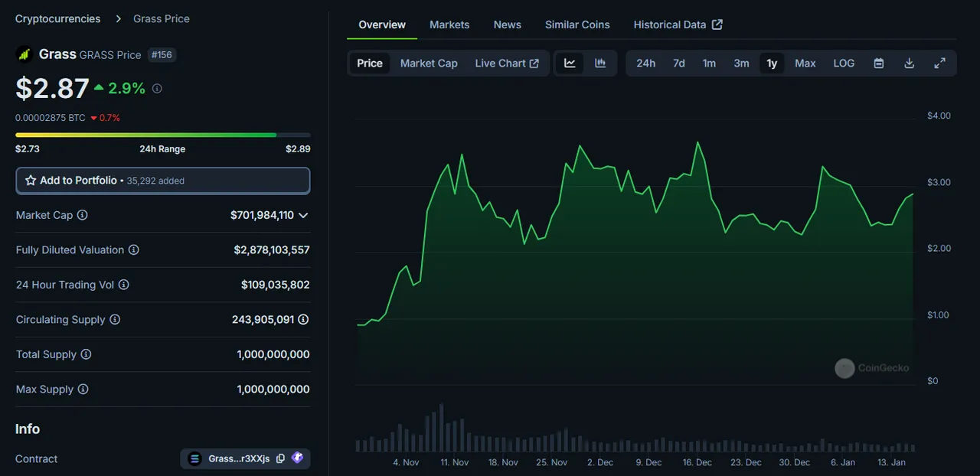Click the Max Supply info icon

(x=83, y=390)
